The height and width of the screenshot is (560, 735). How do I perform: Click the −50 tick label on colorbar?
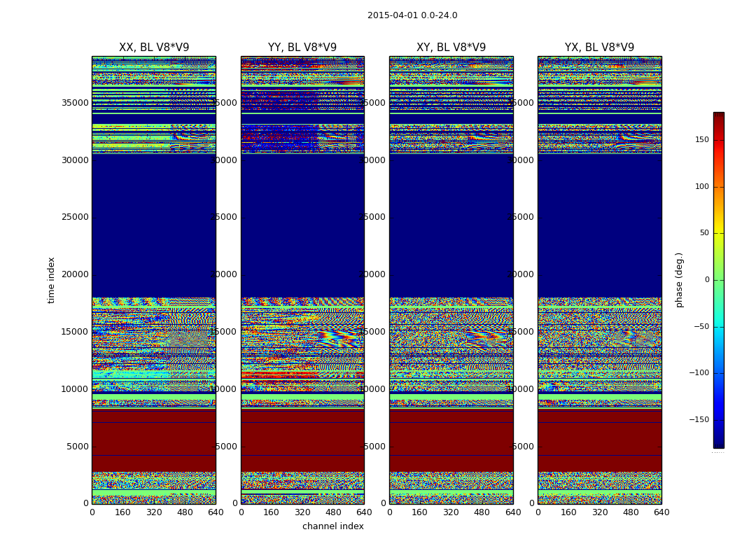701,326
